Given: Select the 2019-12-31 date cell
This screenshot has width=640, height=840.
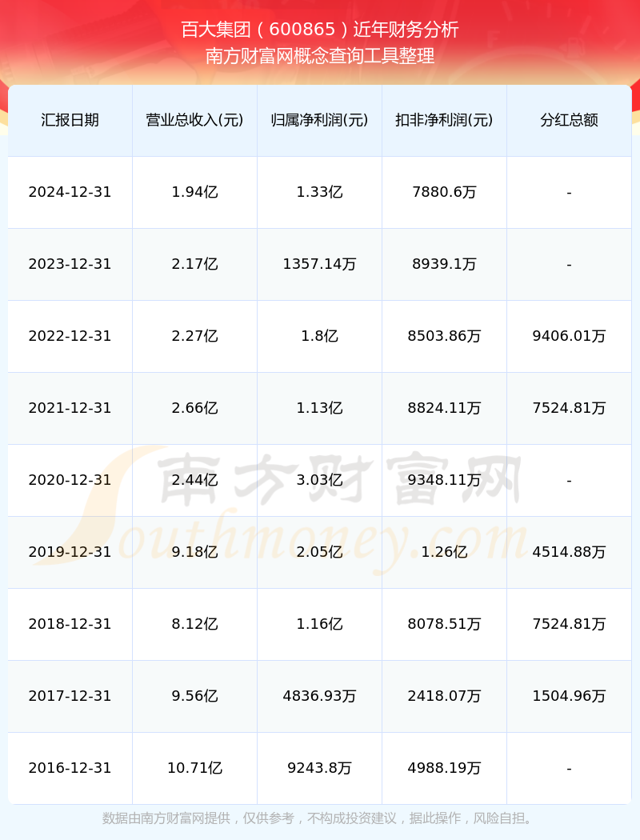Looking at the screenshot, I should [x=70, y=552].
